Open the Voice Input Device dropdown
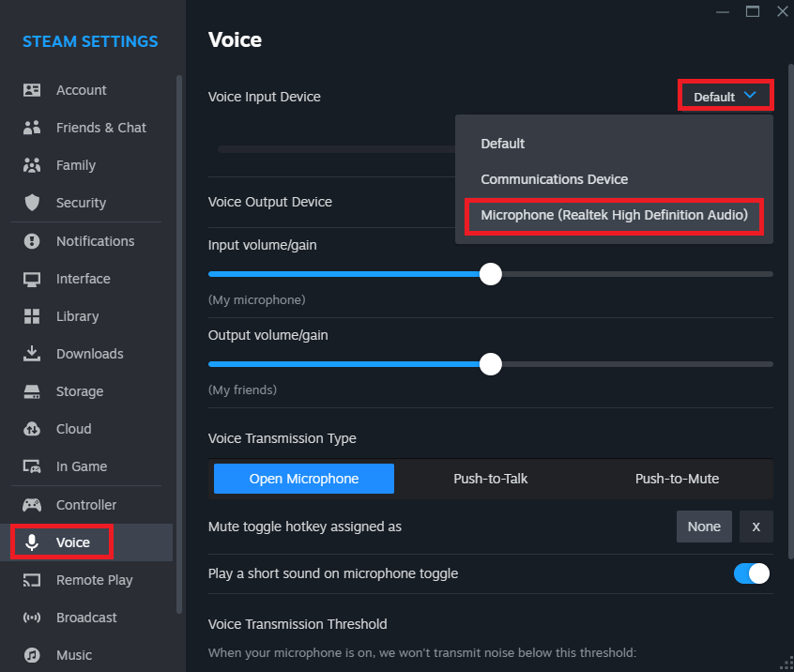 point(725,95)
